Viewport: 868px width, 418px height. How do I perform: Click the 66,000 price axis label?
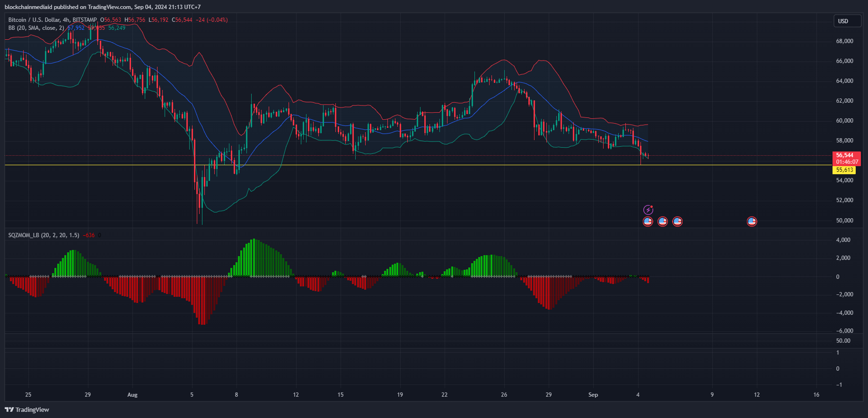point(845,61)
